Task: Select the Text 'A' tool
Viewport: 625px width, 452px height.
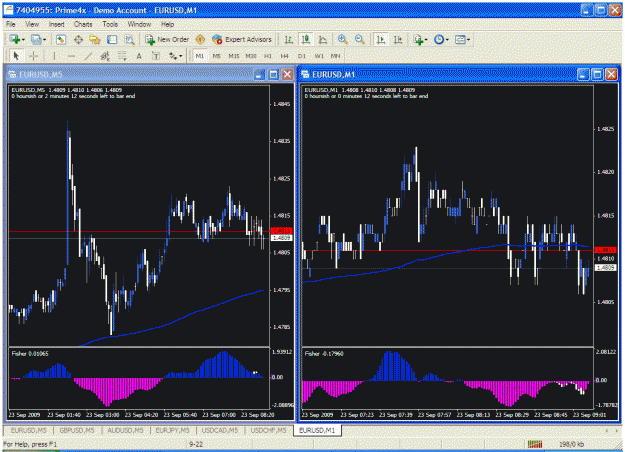Action: pos(139,56)
